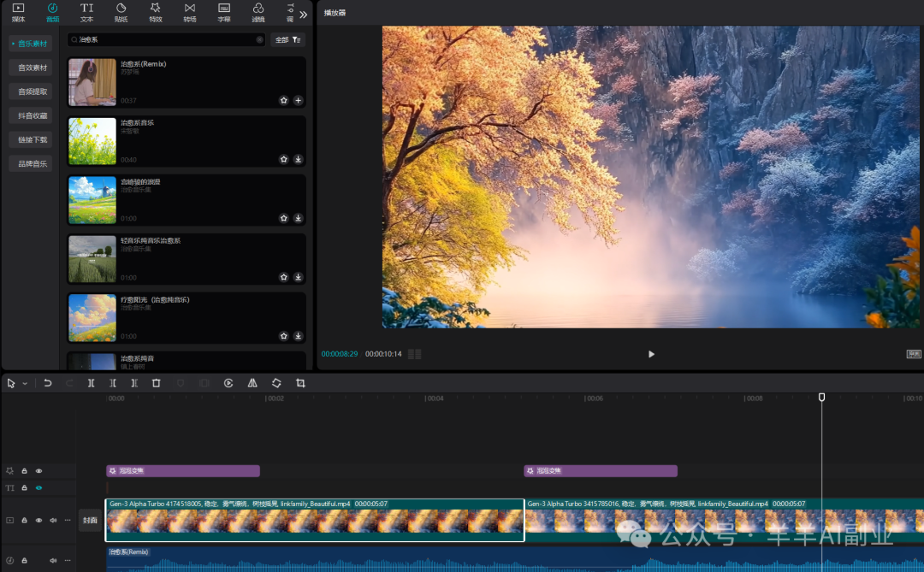Download the third track lasting 01:00
Screen dimensions: 924x572
point(299,218)
